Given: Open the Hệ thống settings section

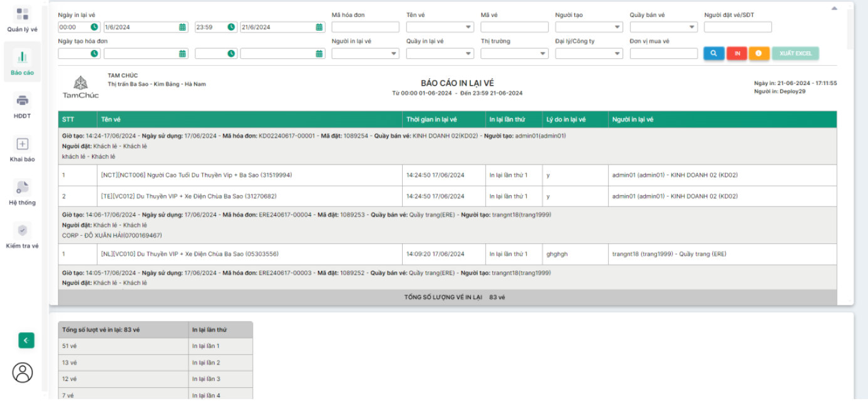Looking at the screenshot, I should coord(22,193).
